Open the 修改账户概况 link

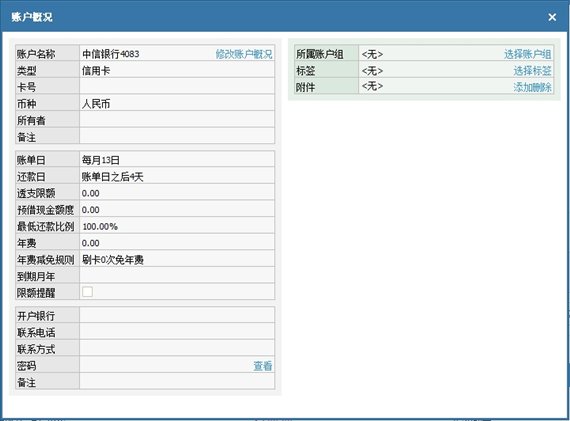244,54
